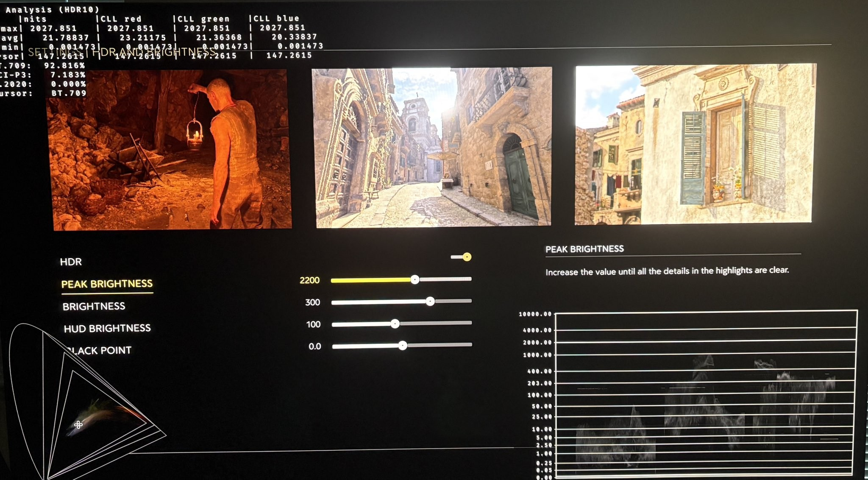
Task: Click the 2000.00 waveform axis label
Action: [x=537, y=342]
